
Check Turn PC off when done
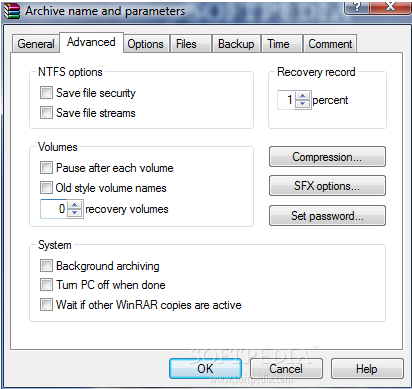click(x=46, y=285)
